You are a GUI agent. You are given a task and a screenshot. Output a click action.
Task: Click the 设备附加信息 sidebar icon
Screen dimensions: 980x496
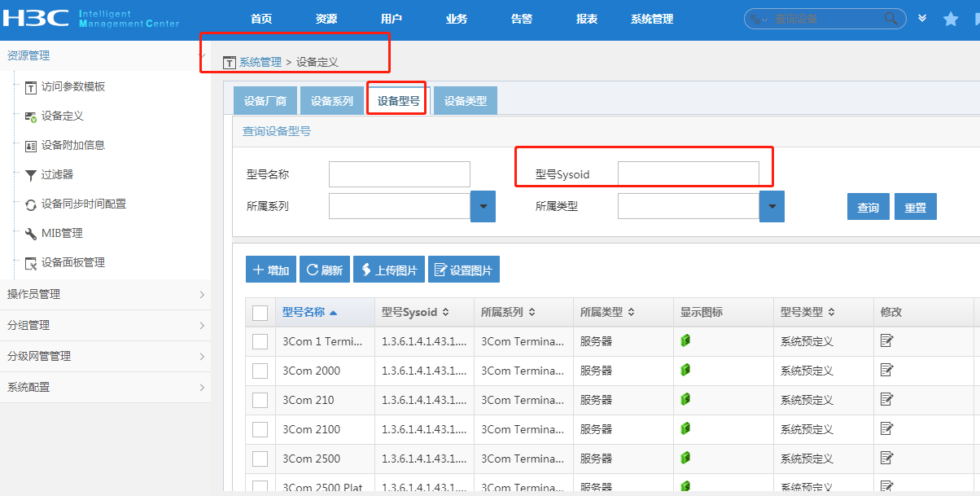31,146
